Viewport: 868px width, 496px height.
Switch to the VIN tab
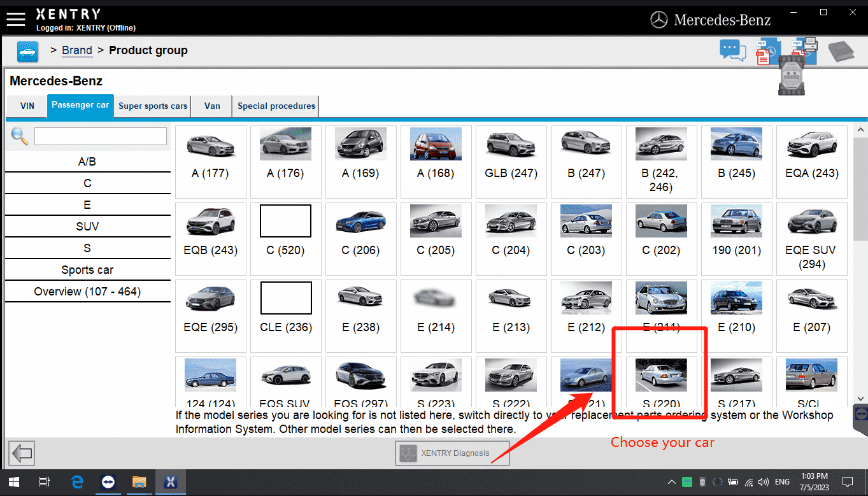click(x=27, y=106)
